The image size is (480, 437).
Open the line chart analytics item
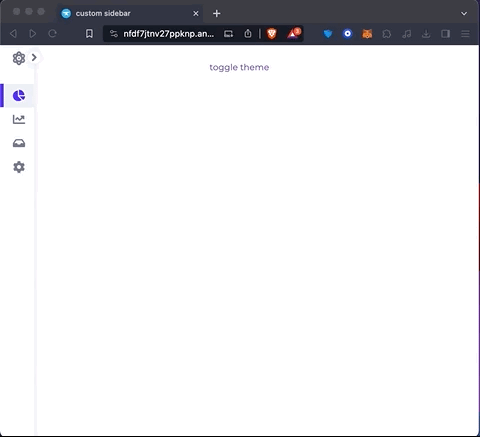point(19,119)
